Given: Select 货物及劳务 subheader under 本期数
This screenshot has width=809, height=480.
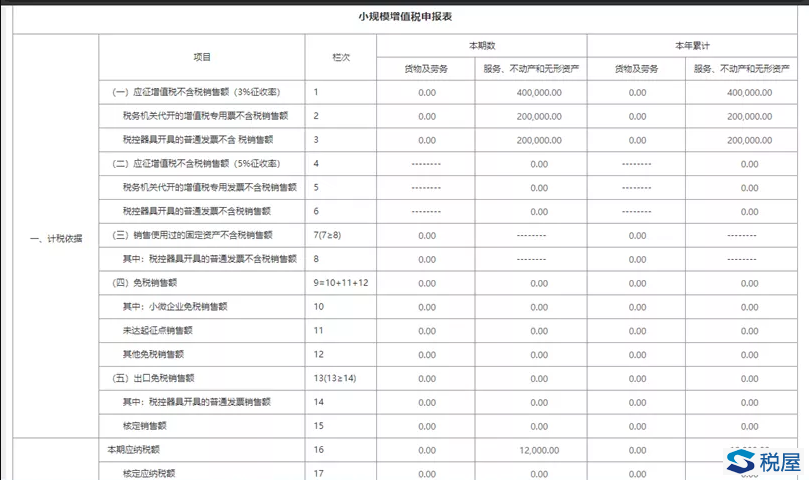Looking at the screenshot, I should 426,69.
